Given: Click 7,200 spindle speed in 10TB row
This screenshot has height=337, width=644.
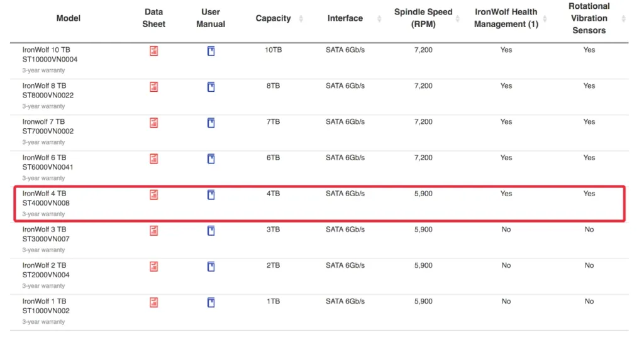Looking at the screenshot, I should tap(423, 50).
